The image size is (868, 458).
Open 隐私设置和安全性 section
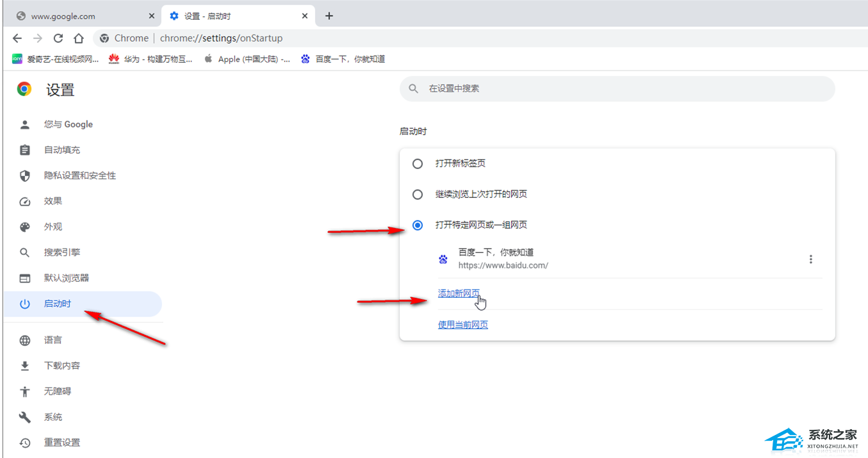pyautogui.click(x=80, y=176)
